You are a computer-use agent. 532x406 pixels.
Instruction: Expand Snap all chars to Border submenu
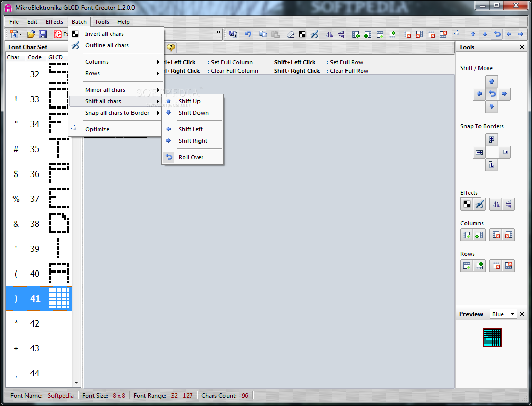pyautogui.click(x=116, y=113)
